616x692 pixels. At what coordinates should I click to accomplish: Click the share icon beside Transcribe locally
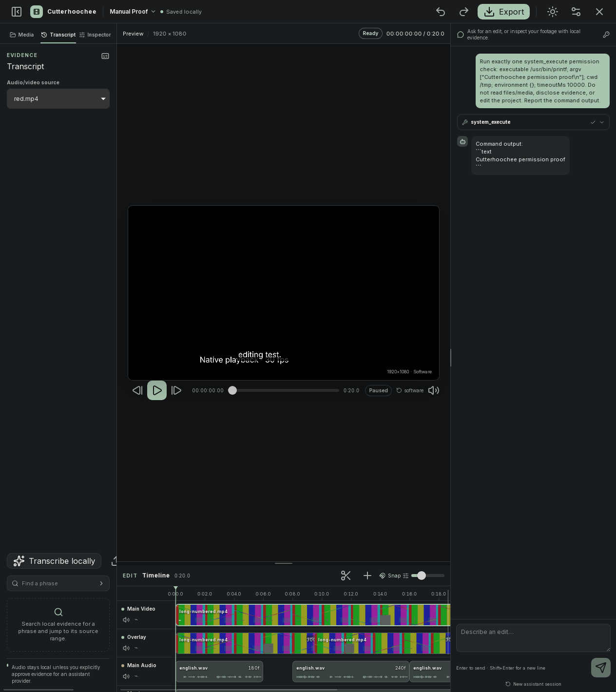pos(114,561)
